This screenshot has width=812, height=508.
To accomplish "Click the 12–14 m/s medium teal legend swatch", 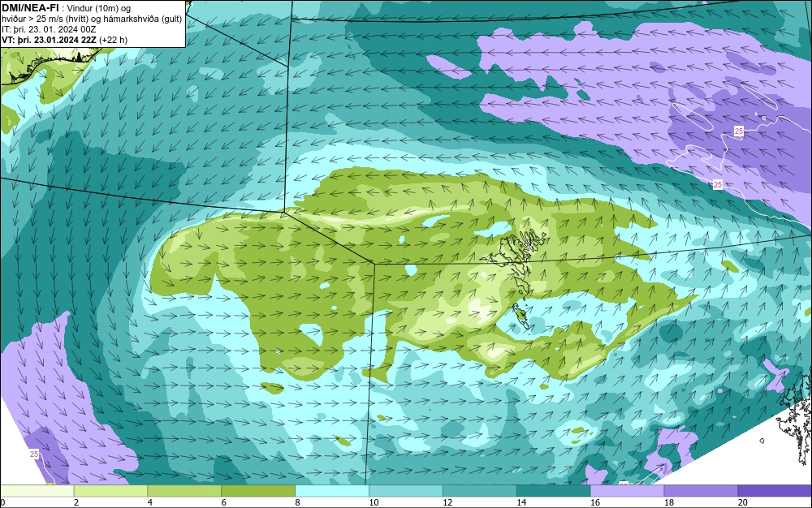I will click(480, 490).
